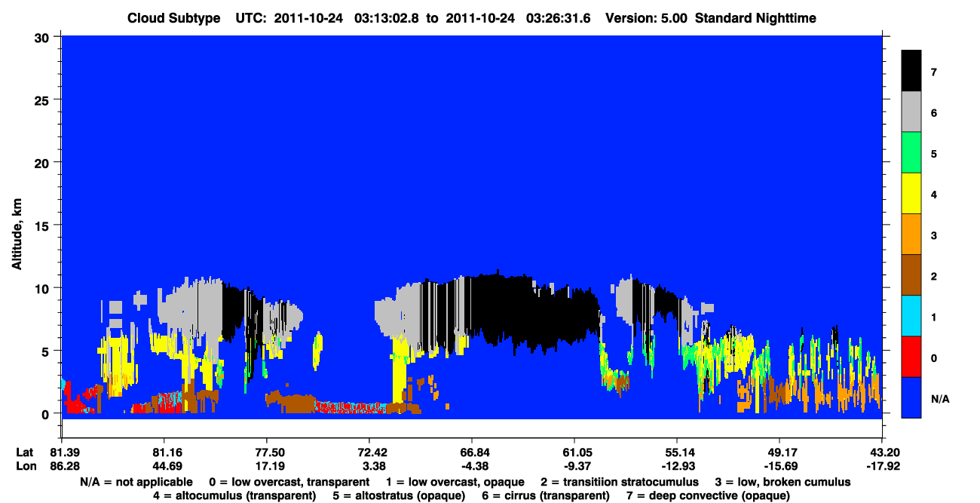Click the end time 03:26:31.6
980x503 pixels.
pyautogui.click(x=559, y=18)
